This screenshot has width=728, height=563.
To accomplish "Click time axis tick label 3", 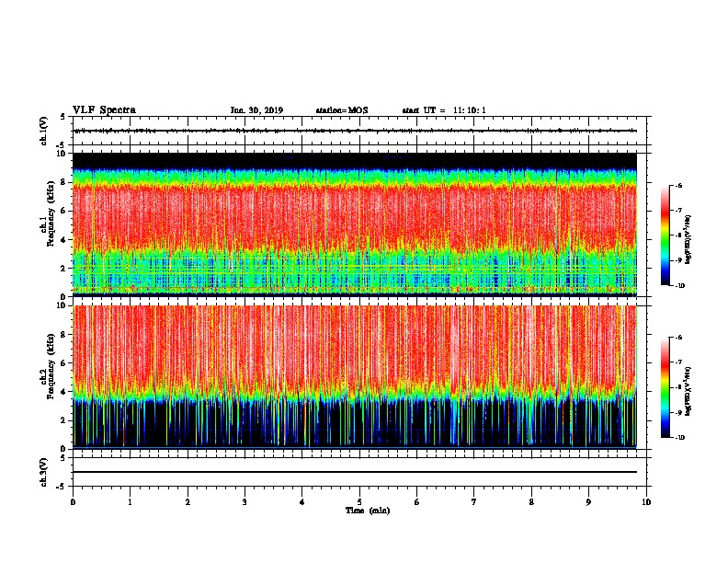I will 245,502.
